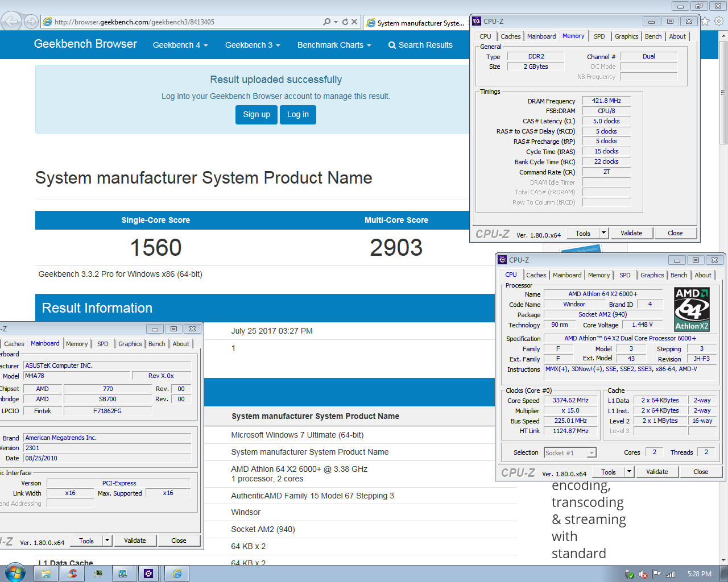Go back with the browser back arrow
This screenshot has height=582, width=728.
coord(11,22)
